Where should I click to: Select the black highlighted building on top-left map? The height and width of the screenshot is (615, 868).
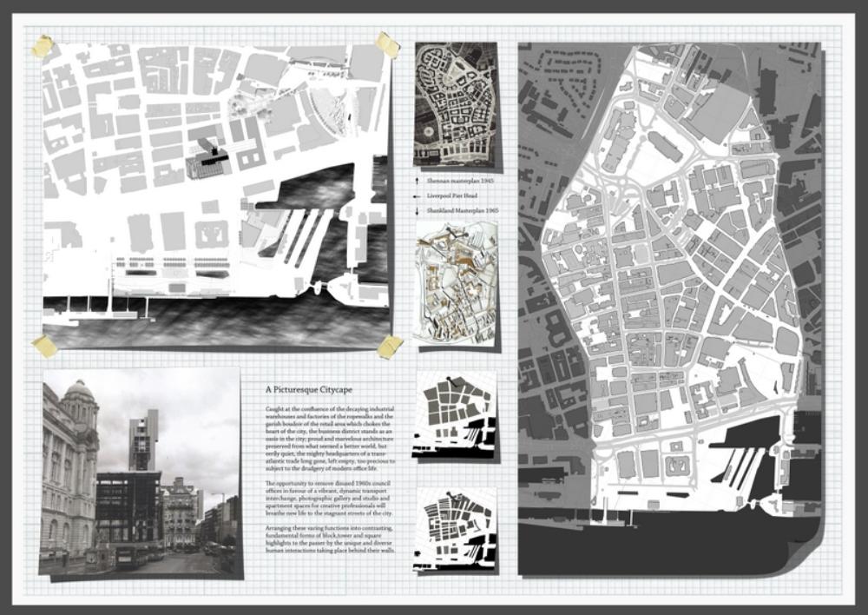click(x=210, y=157)
